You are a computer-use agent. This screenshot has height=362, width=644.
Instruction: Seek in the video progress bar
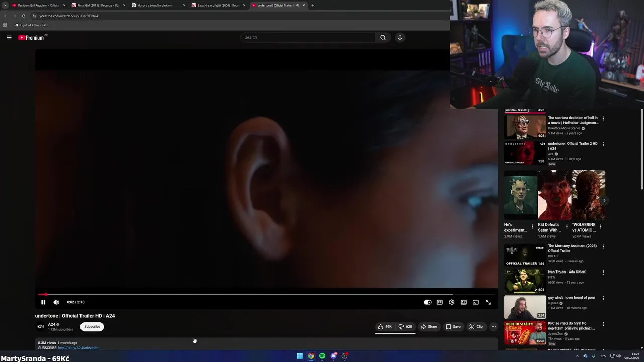267,295
